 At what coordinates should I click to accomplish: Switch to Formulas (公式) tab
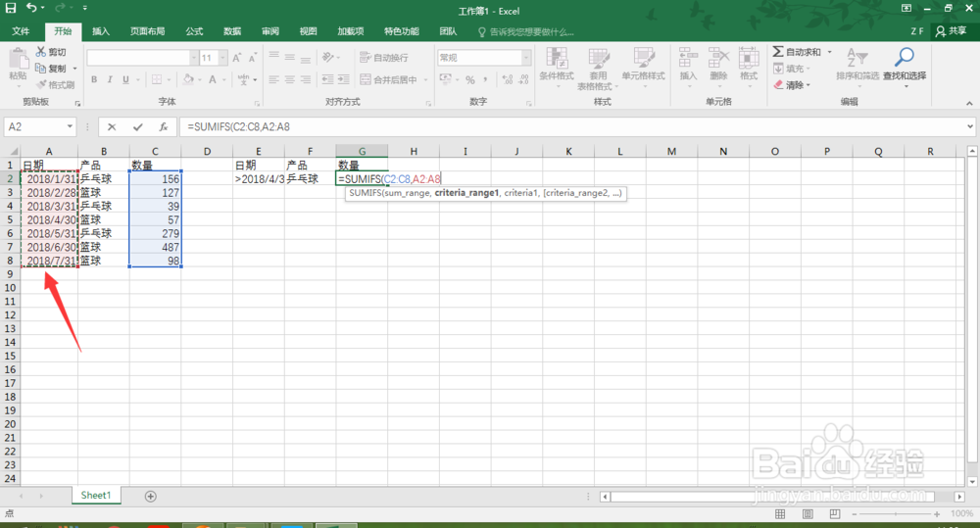tap(194, 31)
